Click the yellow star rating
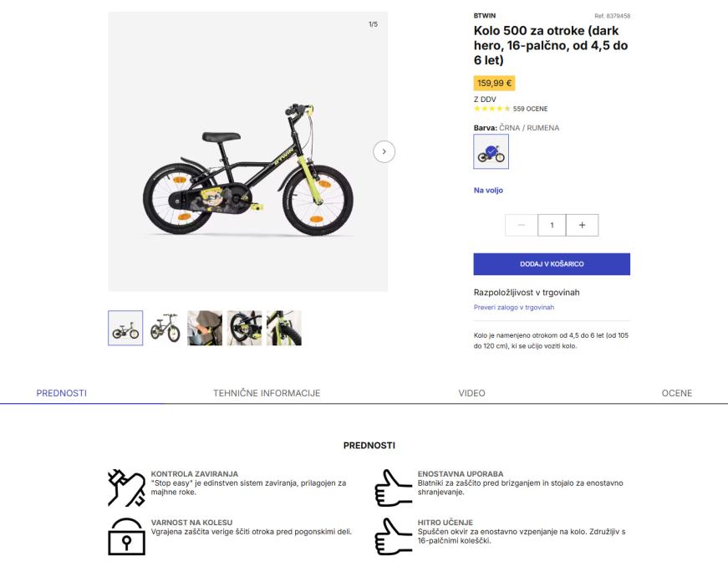The height and width of the screenshot is (577, 728). tap(491, 109)
